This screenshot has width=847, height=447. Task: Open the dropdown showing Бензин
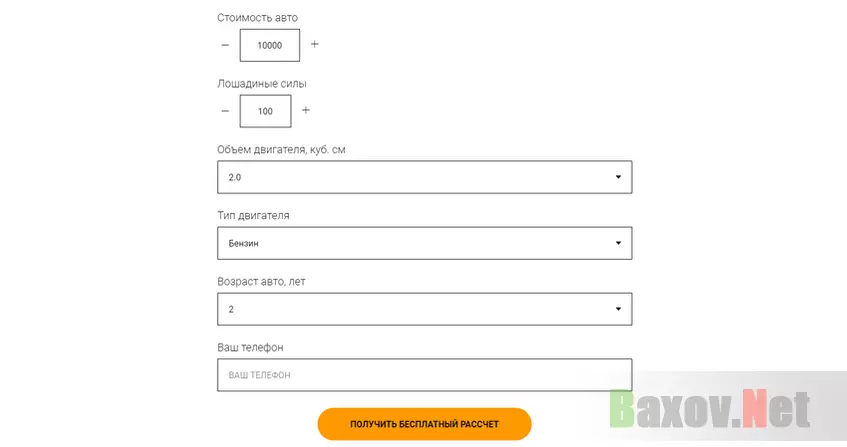pos(425,243)
